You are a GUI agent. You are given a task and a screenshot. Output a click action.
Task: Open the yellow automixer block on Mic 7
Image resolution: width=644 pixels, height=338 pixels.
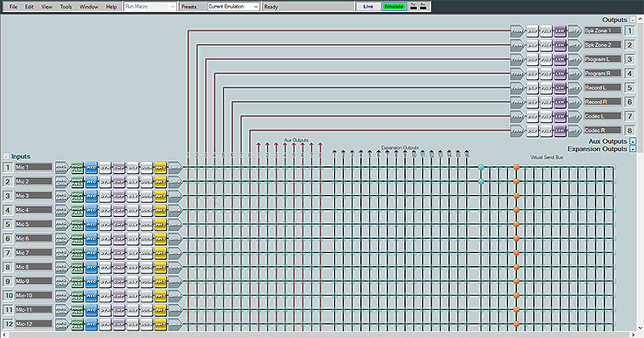[160, 253]
